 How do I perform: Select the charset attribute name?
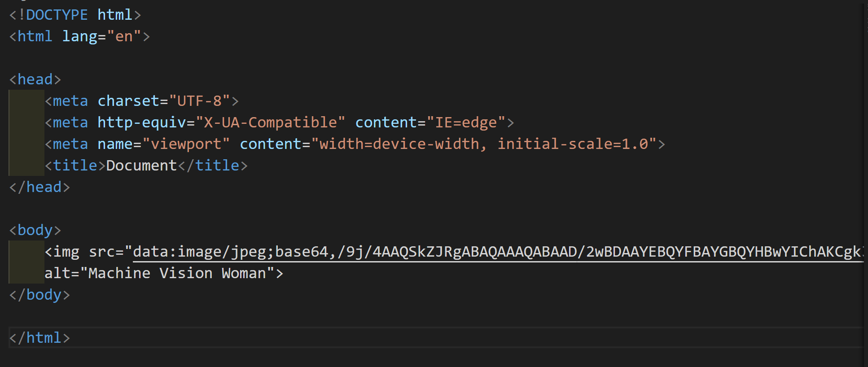pyautogui.click(x=128, y=101)
